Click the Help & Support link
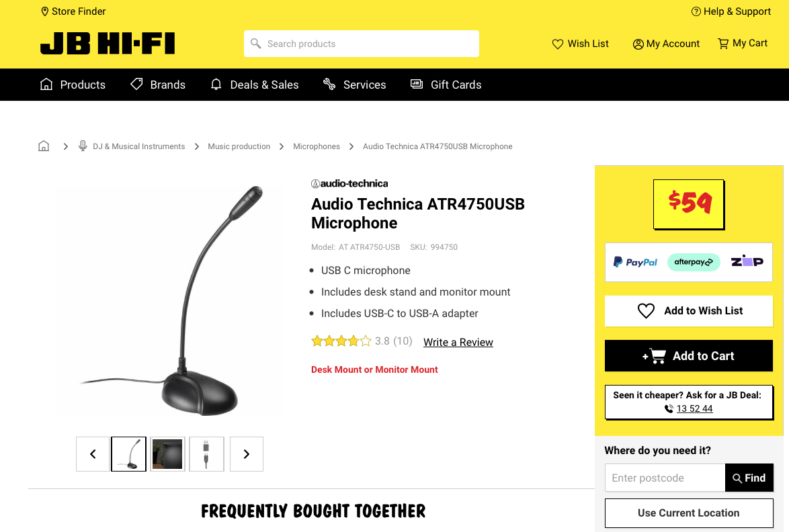 (x=731, y=11)
